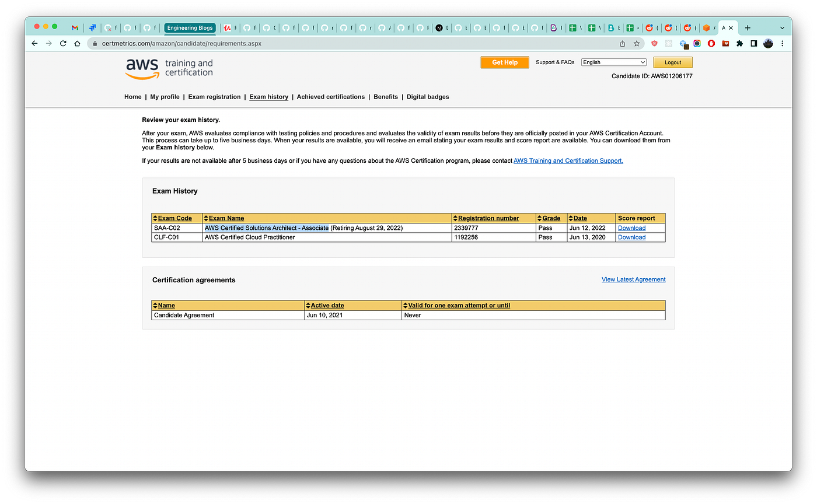Image resolution: width=817 pixels, height=504 pixels.
Task: Click the orange Get Help button
Action: [505, 62]
